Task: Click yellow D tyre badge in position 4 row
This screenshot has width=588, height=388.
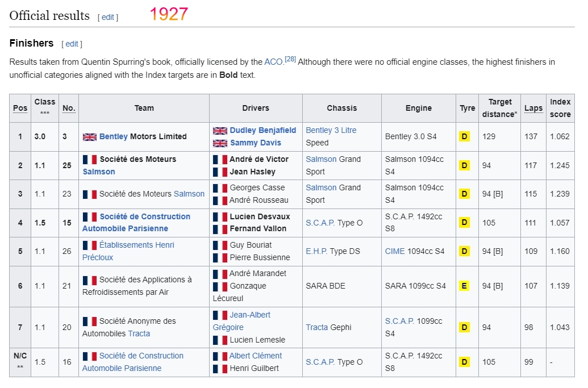Action: 465,223
